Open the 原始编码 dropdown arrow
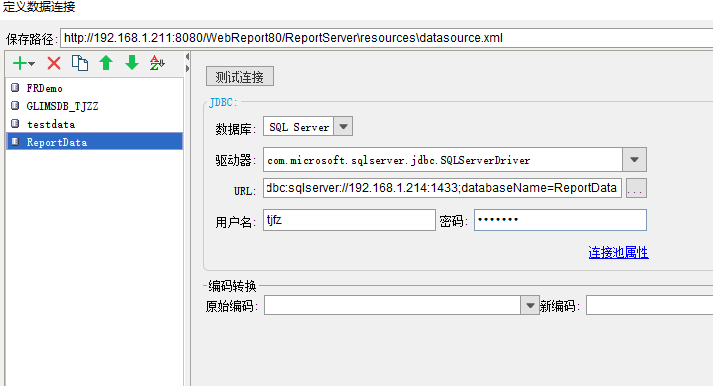The height and width of the screenshot is (386, 713). click(530, 305)
